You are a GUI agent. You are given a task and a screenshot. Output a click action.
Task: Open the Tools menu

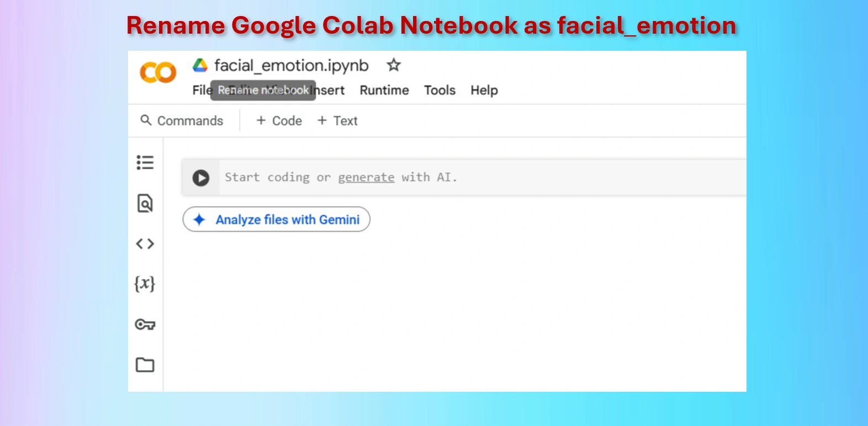click(440, 90)
